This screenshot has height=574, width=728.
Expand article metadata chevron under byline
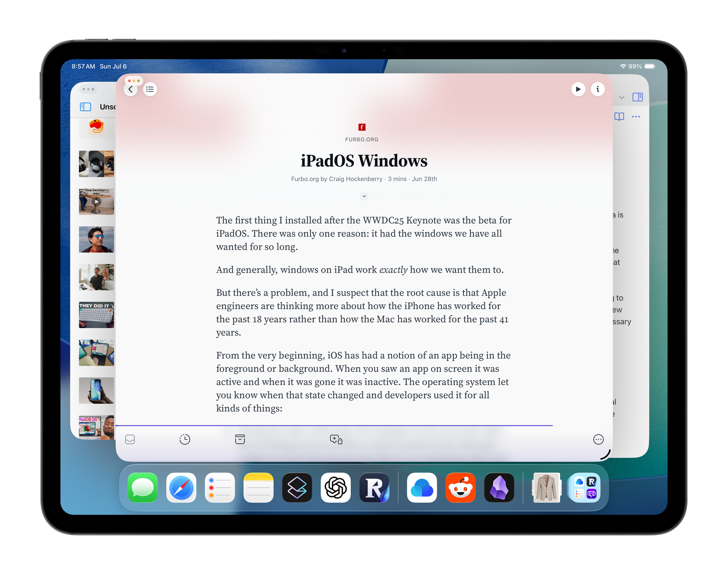[x=364, y=196]
